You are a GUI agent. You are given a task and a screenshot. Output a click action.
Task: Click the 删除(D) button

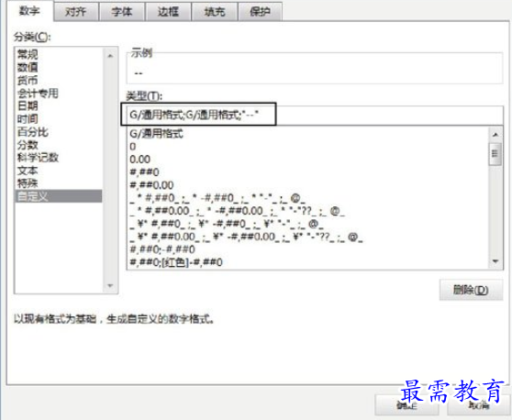pos(471,290)
